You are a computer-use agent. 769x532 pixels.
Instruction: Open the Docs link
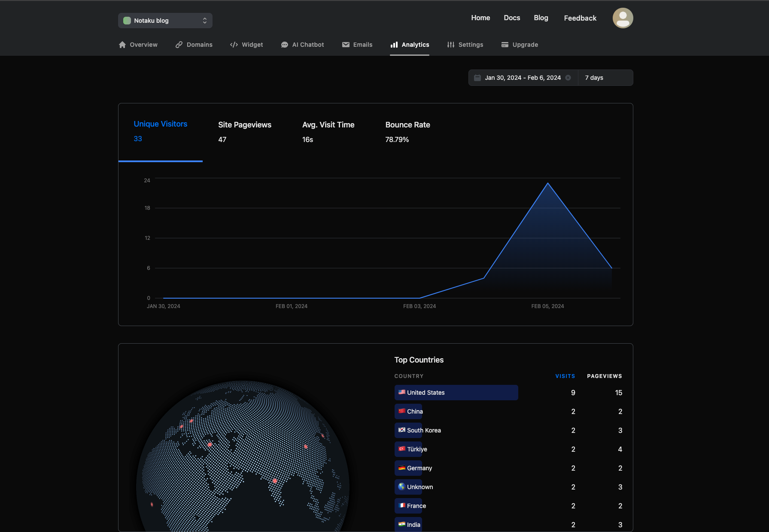pos(512,18)
